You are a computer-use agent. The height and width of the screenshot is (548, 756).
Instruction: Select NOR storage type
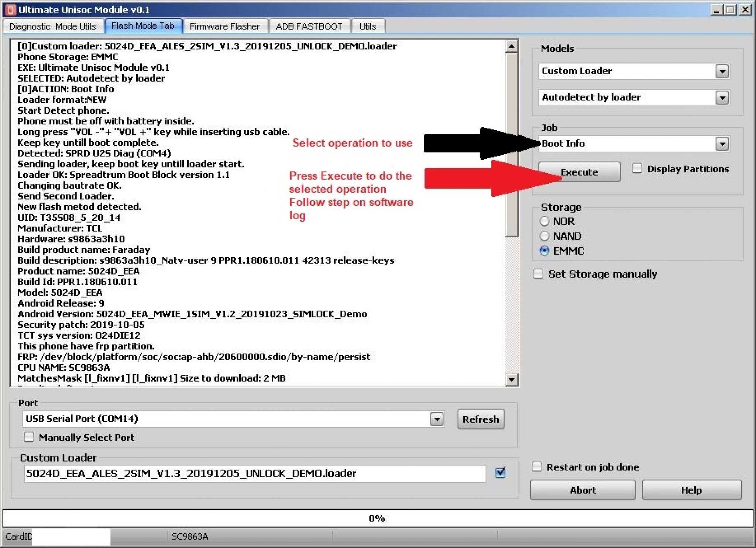(x=544, y=221)
